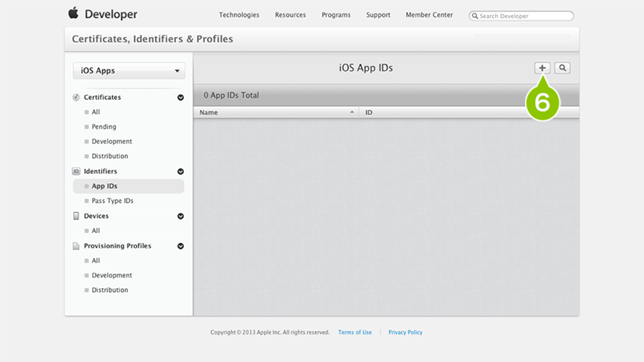Open the Resources menu

(290, 14)
